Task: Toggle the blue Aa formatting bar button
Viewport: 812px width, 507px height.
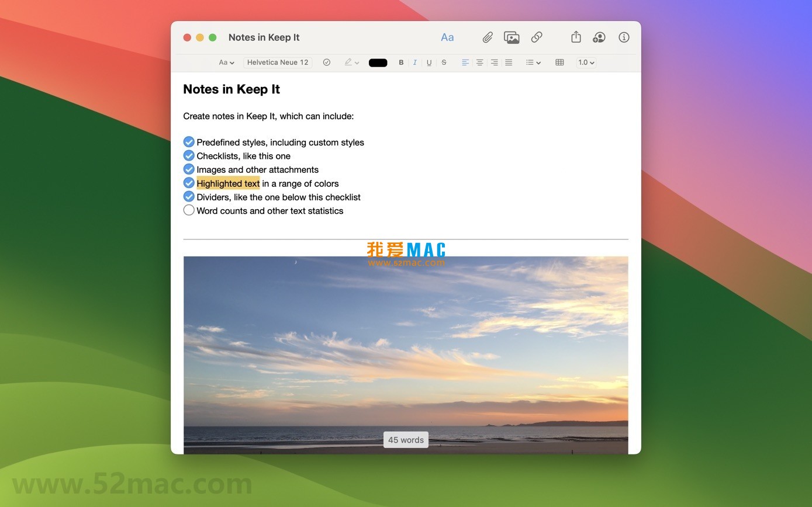Action: pyautogui.click(x=447, y=37)
